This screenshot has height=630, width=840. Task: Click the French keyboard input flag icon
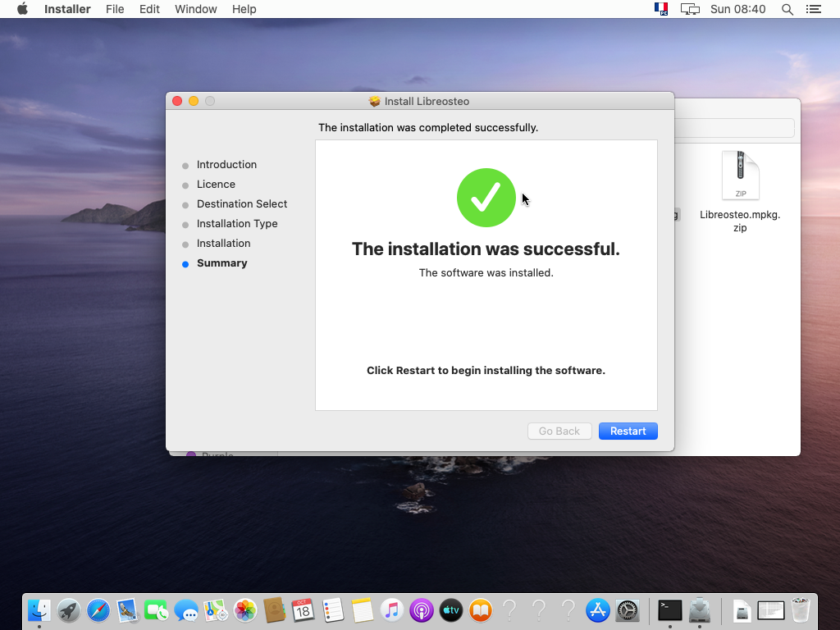click(x=661, y=9)
